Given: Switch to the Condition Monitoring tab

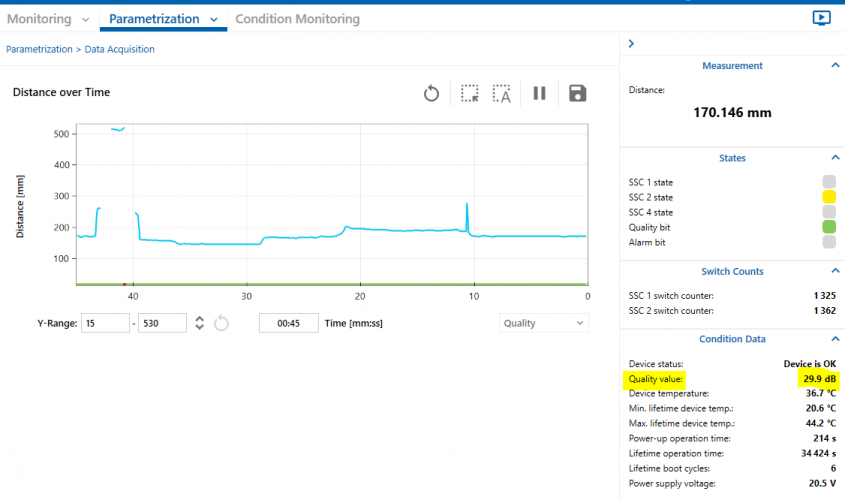Looking at the screenshot, I should pos(297,19).
